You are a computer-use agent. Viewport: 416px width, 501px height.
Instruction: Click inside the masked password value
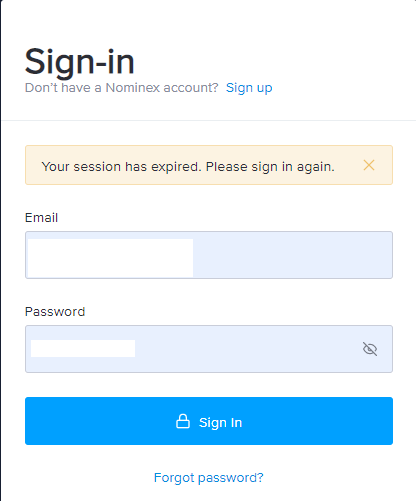click(83, 348)
